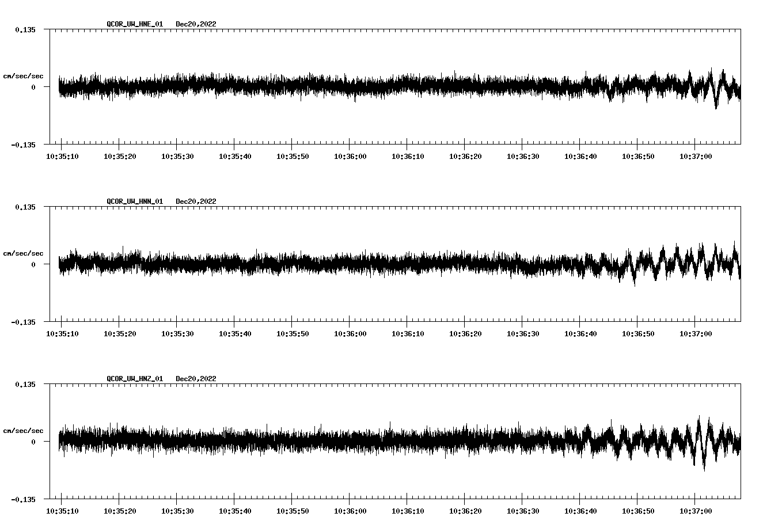Click the 0 baseline label of the HNZ trace

pos(35,442)
